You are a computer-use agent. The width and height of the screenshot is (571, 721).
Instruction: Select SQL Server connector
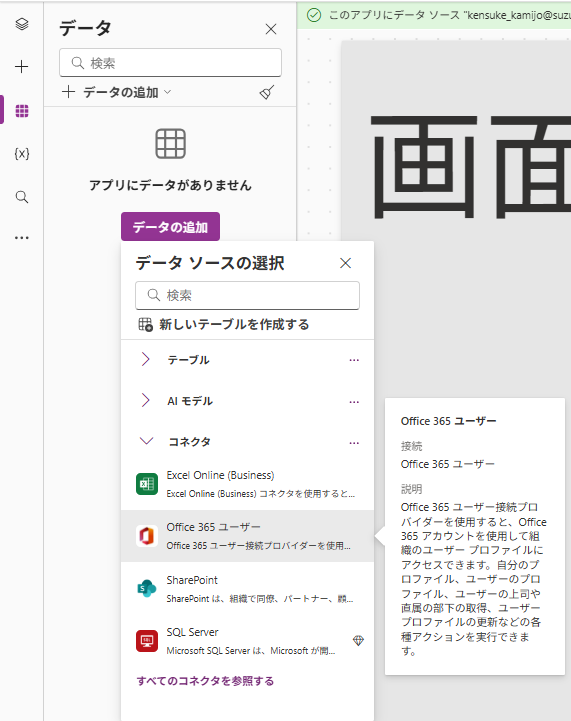coord(247,641)
